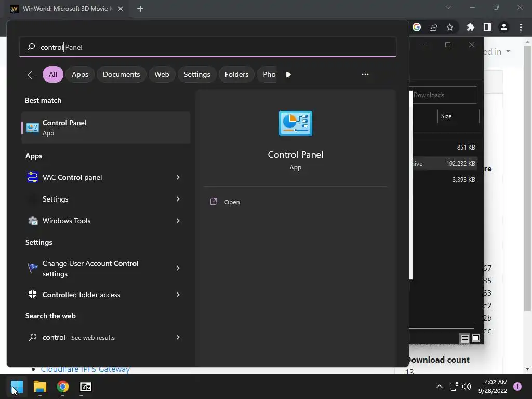Image resolution: width=532 pixels, height=399 pixels.
Task: Select the Apps search filter
Action: click(79, 74)
